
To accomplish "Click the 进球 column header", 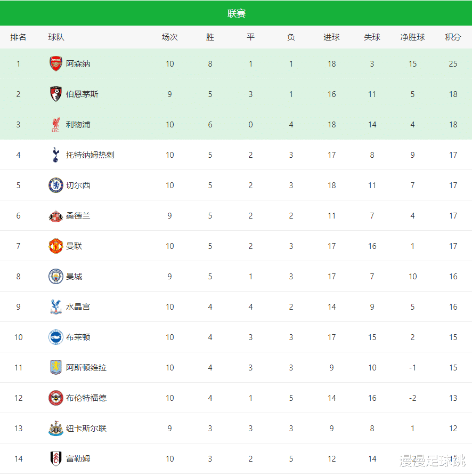I will tap(331, 37).
